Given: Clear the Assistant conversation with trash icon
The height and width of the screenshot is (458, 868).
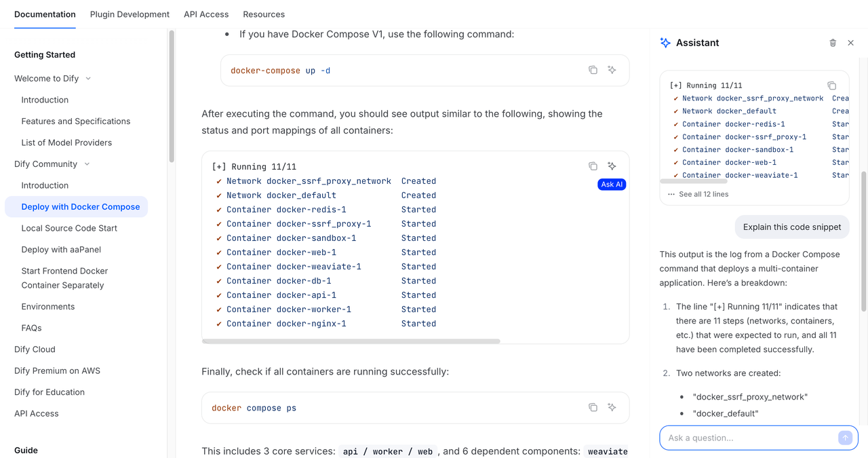Looking at the screenshot, I should [833, 43].
